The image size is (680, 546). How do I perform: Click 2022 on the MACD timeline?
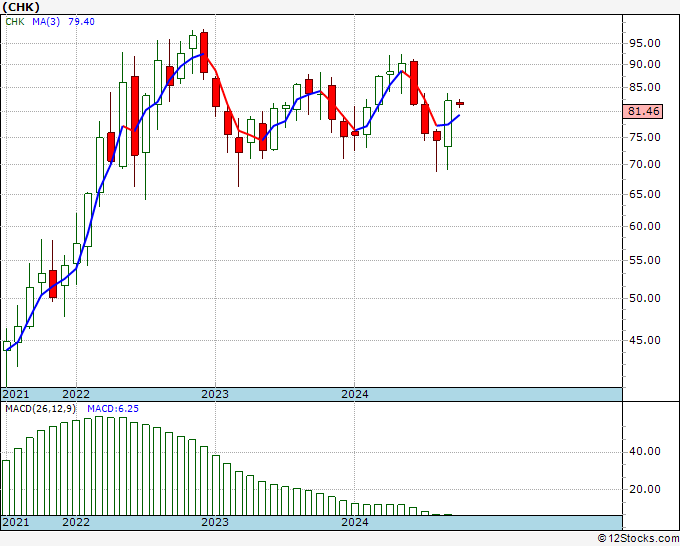(x=76, y=522)
